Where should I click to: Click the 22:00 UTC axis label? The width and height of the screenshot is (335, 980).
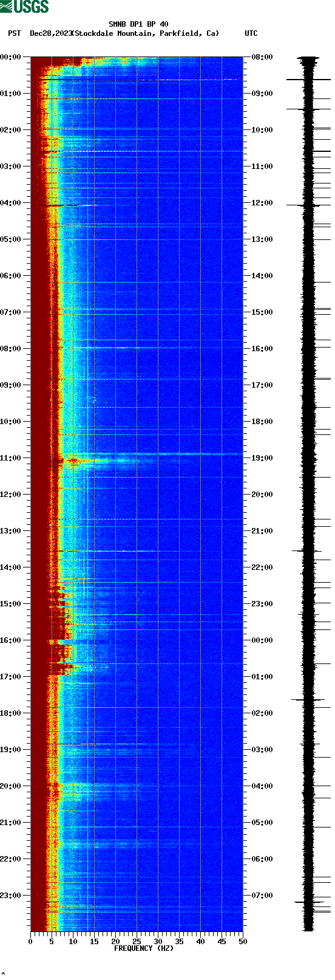click(262, 567)
